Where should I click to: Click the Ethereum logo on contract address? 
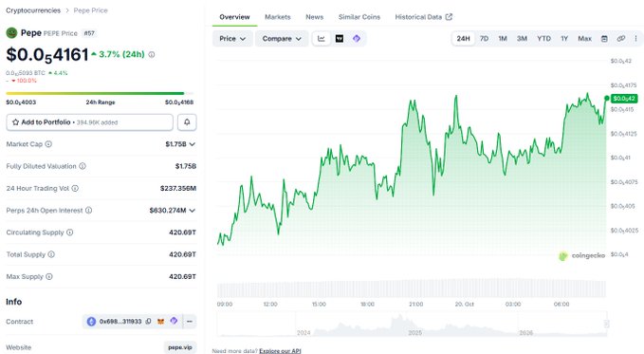pyautogui.click(x=91, y=322)
